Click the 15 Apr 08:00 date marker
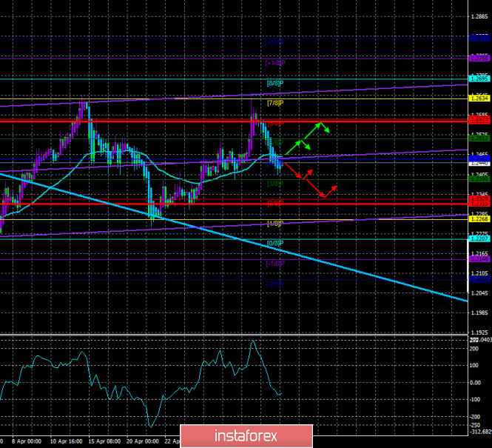 104,441
